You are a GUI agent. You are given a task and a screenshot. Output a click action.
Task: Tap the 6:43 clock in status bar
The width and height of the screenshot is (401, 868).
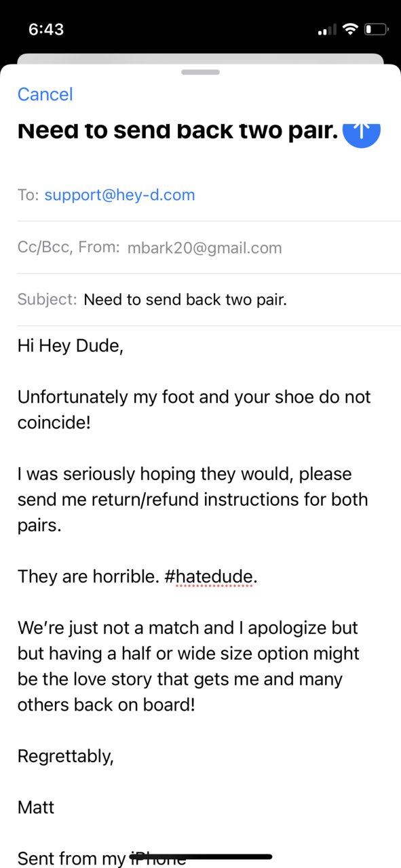tap(46, 30)
